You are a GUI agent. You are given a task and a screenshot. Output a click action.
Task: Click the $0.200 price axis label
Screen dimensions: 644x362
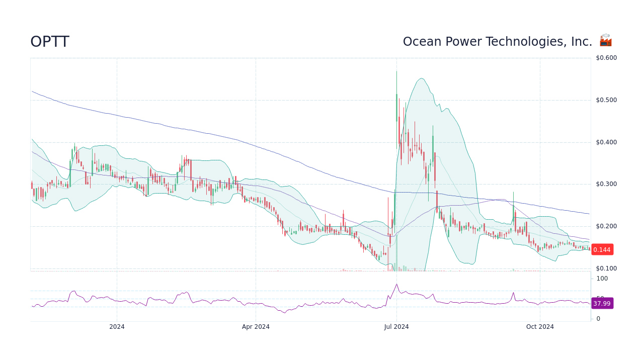click(606, 226)
